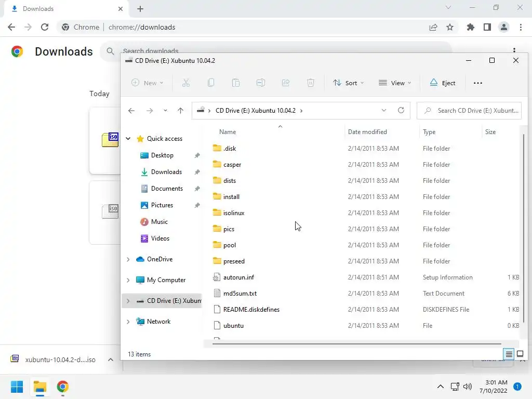Switch to large thumbnails view icon
The width and height of the screenshot is (532, 399).
pyautogui.click(x=520, y=354)
